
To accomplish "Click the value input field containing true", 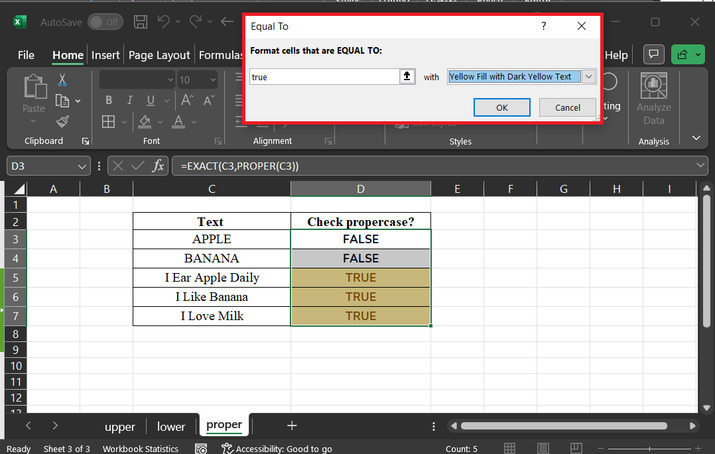I will [323, 76].
